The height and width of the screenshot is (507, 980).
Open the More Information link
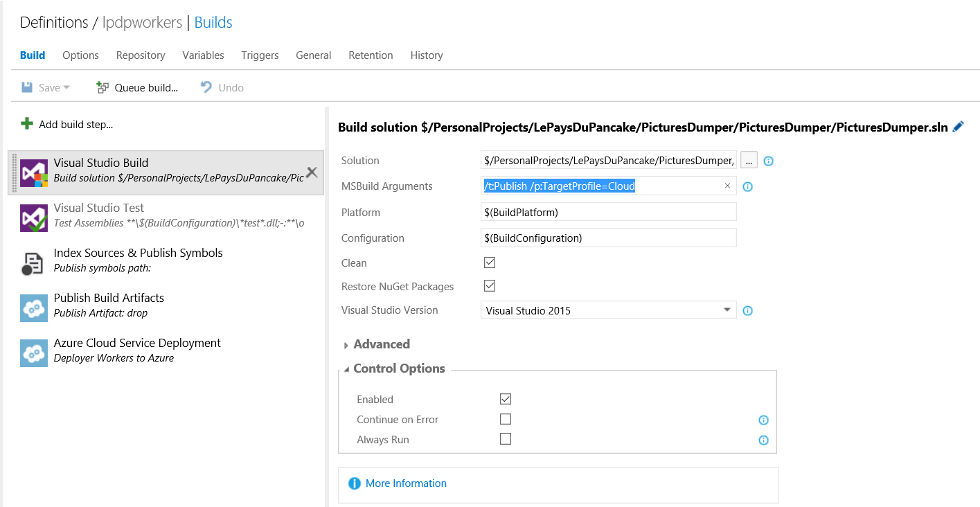[x=406, y=483]
